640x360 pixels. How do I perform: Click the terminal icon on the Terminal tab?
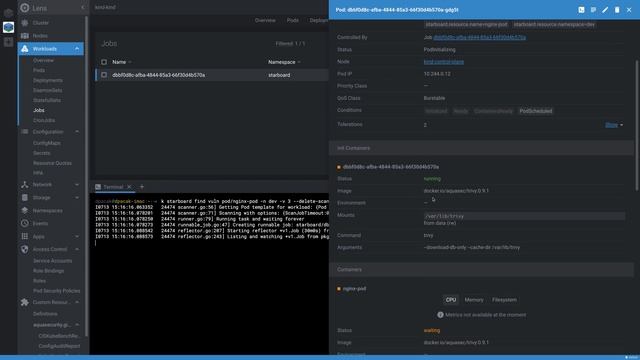(98, 187)
